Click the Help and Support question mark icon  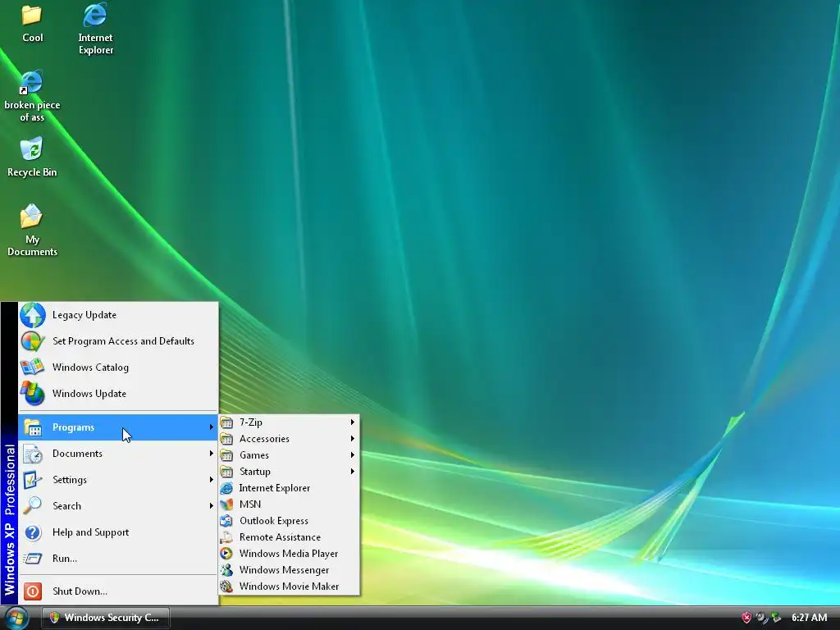click(x=33, y=532)
